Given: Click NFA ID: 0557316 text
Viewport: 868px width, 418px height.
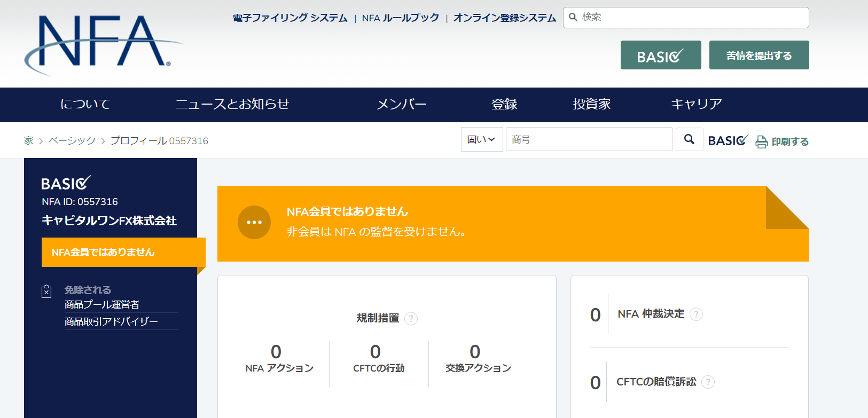Looking at the screenshot, I should 80,202.
